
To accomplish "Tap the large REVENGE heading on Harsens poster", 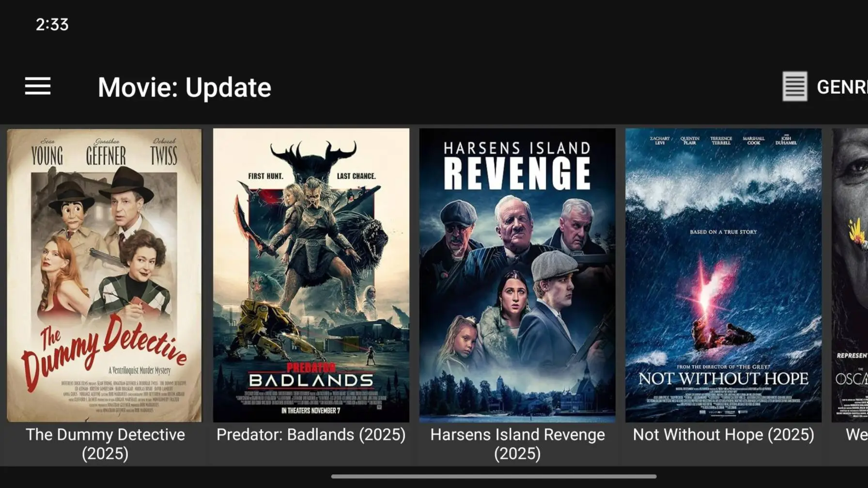I will (x=517, y=173).
